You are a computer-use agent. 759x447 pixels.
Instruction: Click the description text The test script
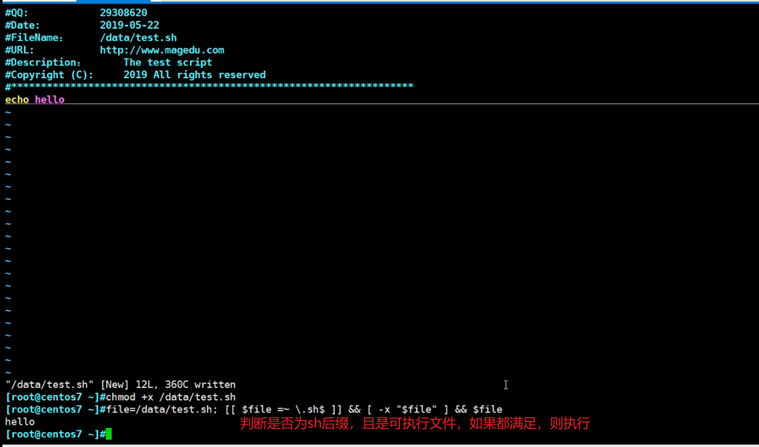(x=167, y=62)
